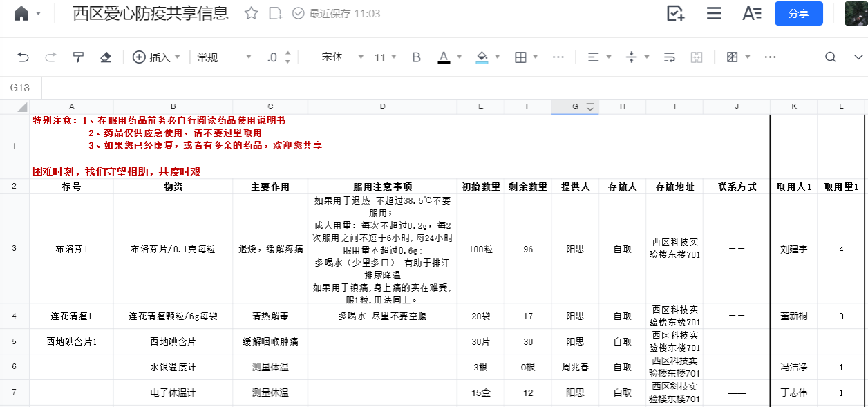Click the undo arrow icon

[x=23, y=57]
